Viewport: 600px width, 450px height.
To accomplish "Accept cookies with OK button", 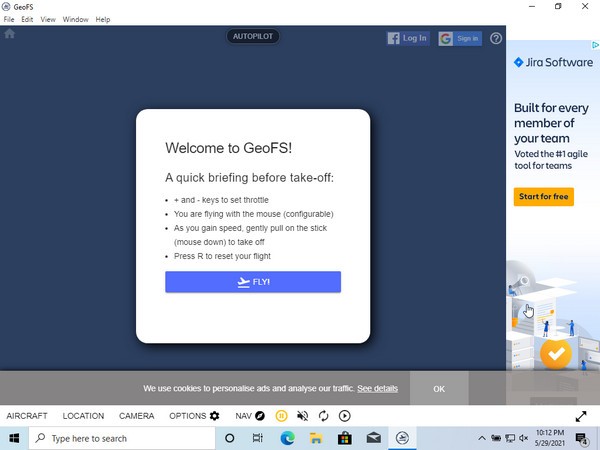I will click(439, 388).
